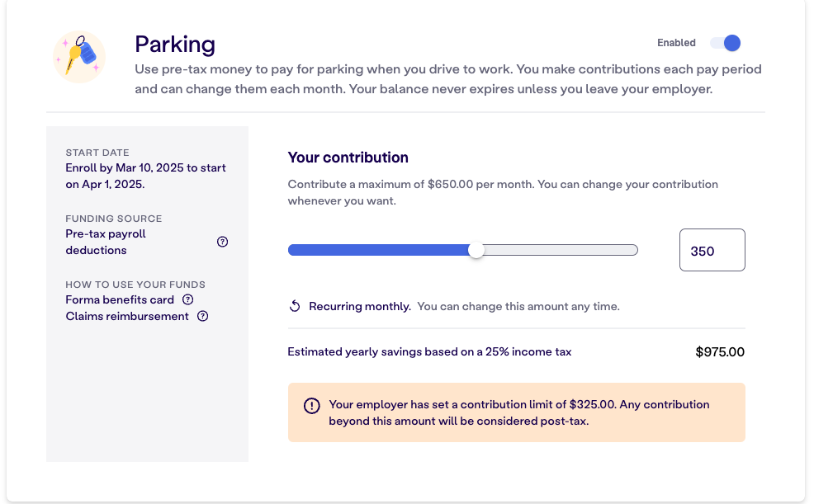Focus the contribution amount field showing 350
Screen dimensions: 814x504
click(712, 250)
